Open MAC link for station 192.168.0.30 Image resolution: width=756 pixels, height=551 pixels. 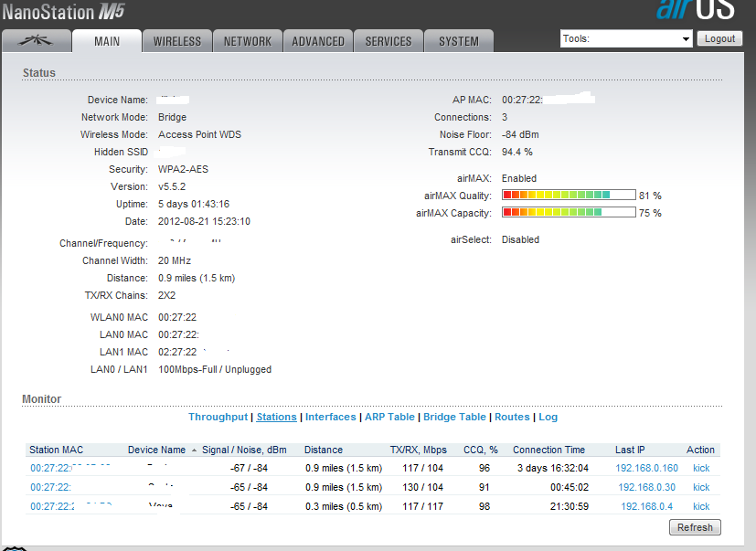click(x=50, y=487)
